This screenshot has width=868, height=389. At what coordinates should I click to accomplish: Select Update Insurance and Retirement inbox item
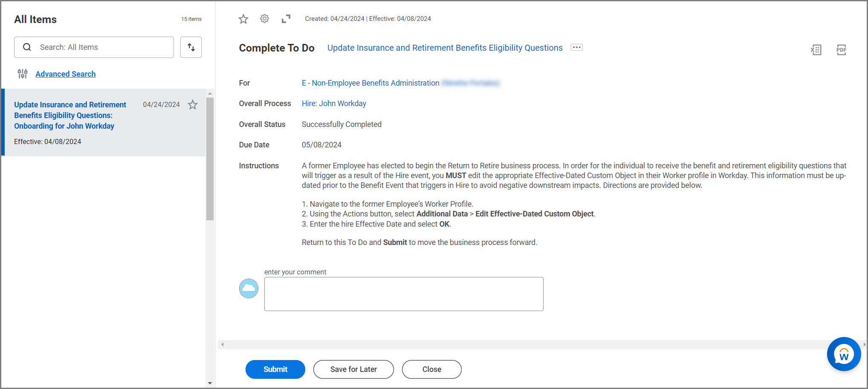coord(104,122)
